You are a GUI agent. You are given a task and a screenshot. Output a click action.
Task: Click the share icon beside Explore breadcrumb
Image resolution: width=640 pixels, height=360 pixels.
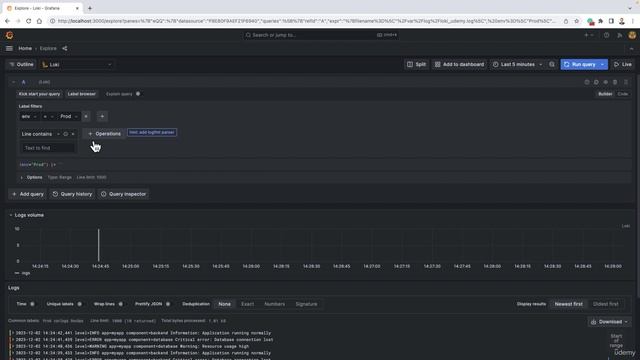click(64, 48)
